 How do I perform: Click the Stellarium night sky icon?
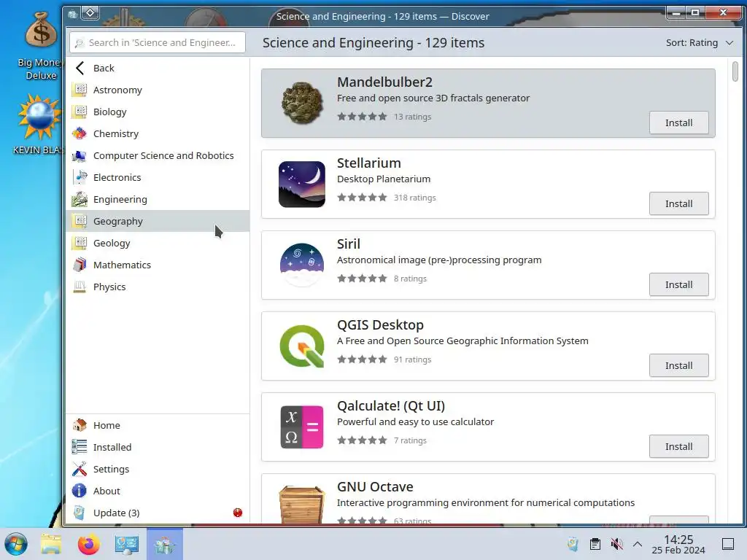(x=302, y=184)
